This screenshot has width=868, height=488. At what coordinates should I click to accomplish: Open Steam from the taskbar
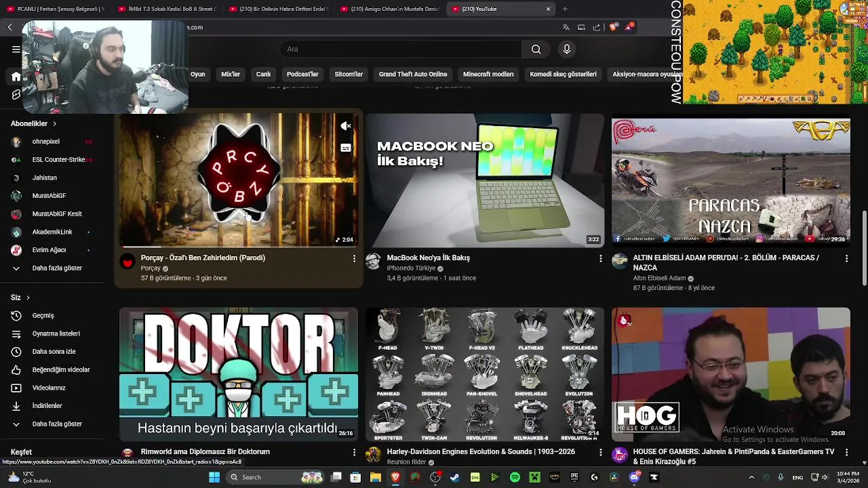455,477
